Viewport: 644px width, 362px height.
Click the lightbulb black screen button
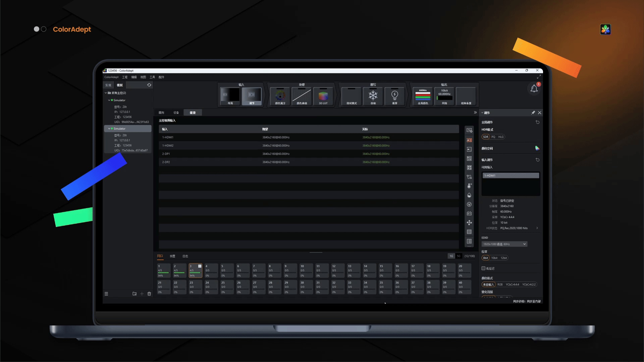[x=394, y=96]
